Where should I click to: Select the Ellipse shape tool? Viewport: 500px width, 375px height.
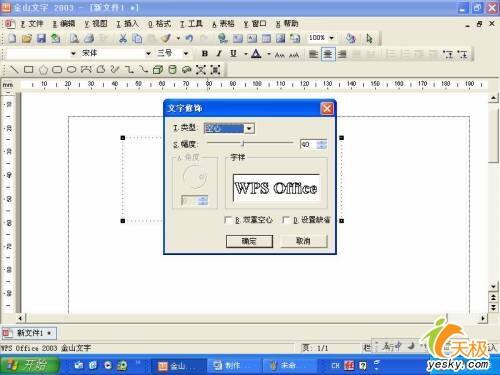point(71,70)
